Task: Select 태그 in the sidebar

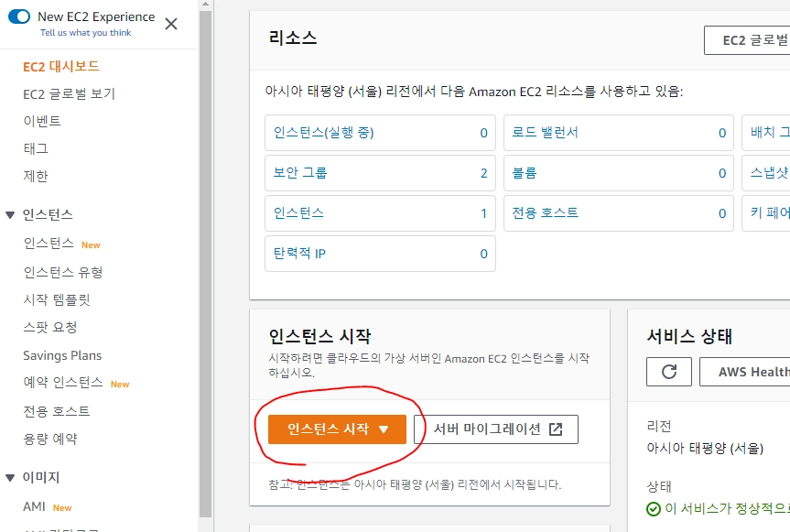Action: click(x=36, y=148)
